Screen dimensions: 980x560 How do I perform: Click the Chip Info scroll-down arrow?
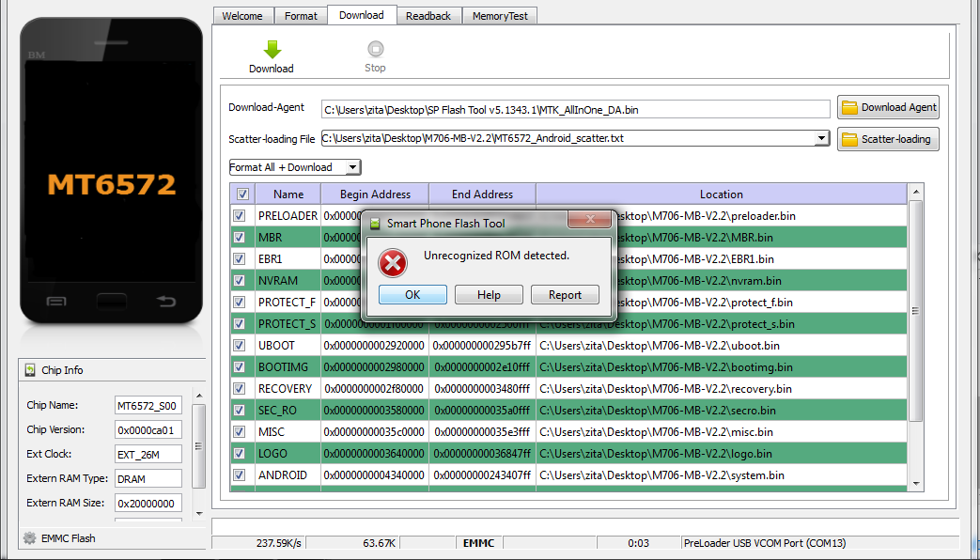click(199, 514)
